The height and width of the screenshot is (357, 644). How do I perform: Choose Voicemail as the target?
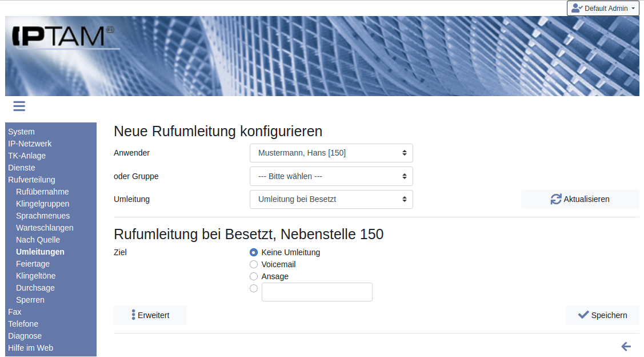click(254, 264)
